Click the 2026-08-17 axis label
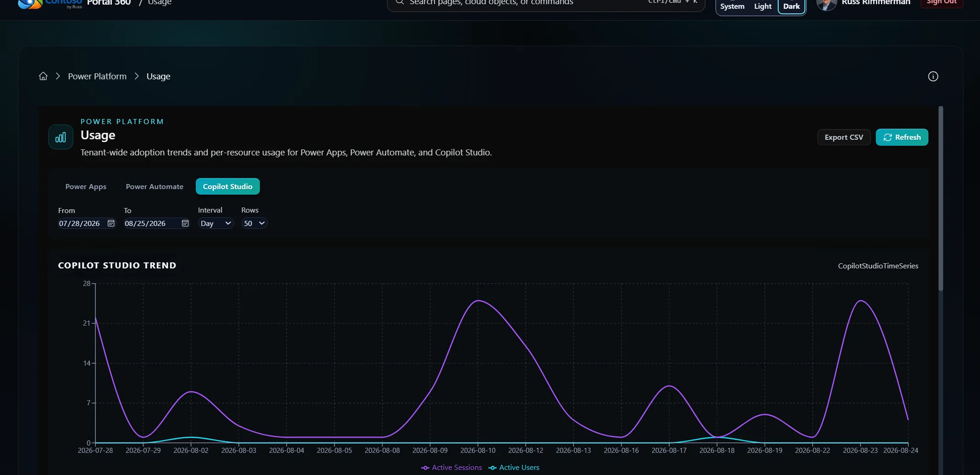980x475 pixels. coord(669,451)
